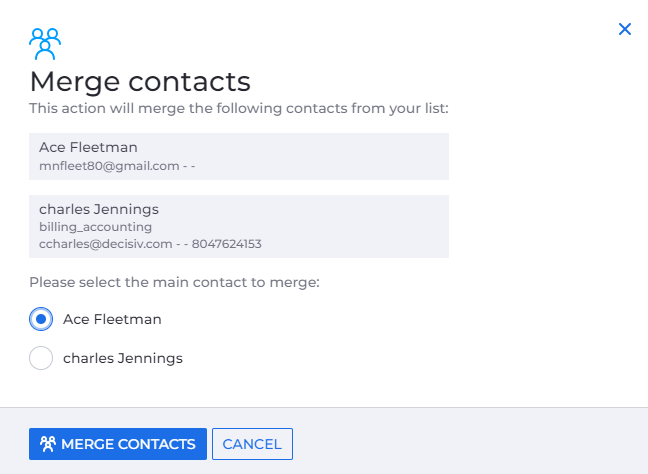This screenshot has height=474, width=648.
Task: Click the contacts group icon above the title
Action: [45, 44]
